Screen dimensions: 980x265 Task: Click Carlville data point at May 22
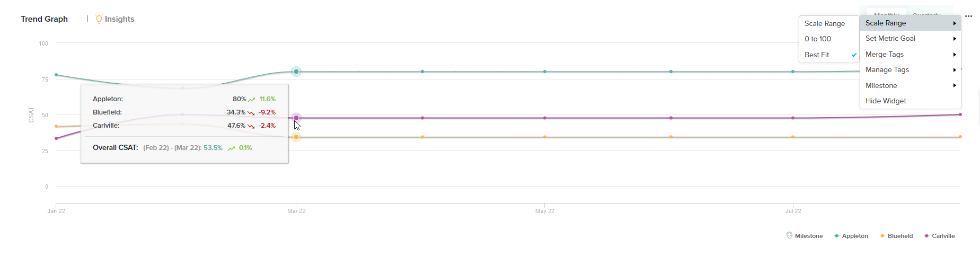[545, 118]
